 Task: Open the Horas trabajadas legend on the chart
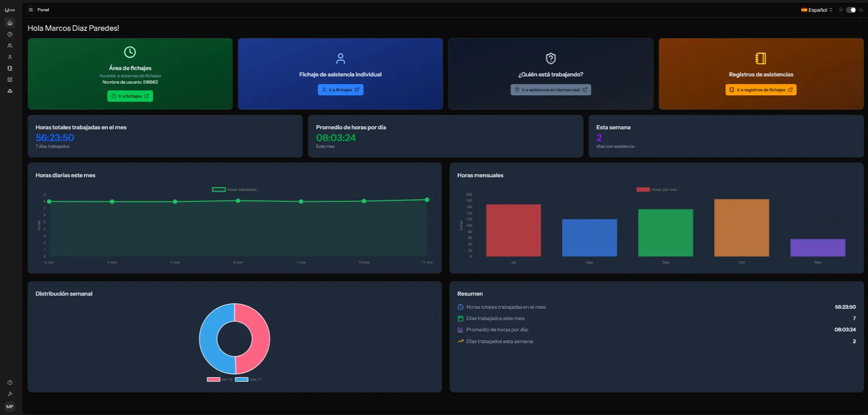pos(234,189)
